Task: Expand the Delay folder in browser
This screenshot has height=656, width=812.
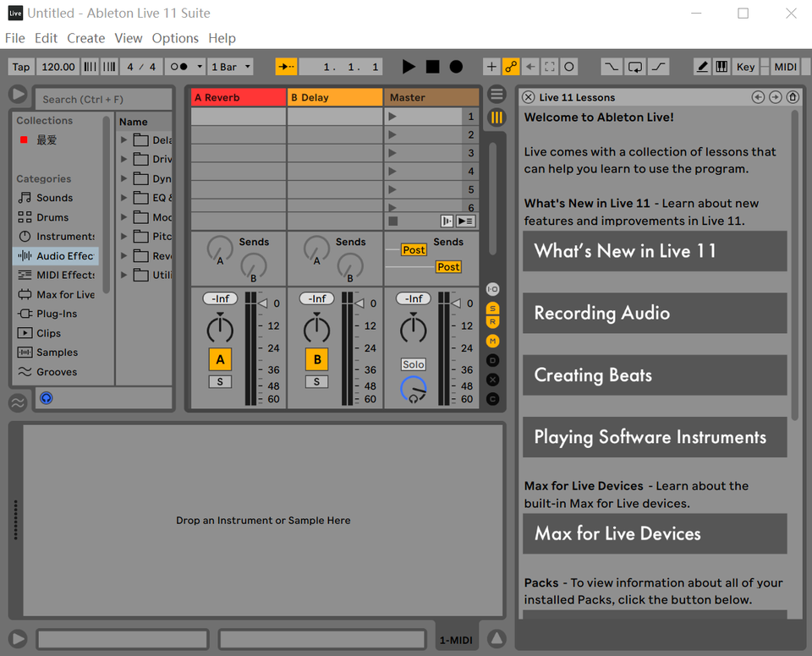Action: point(124,140)
